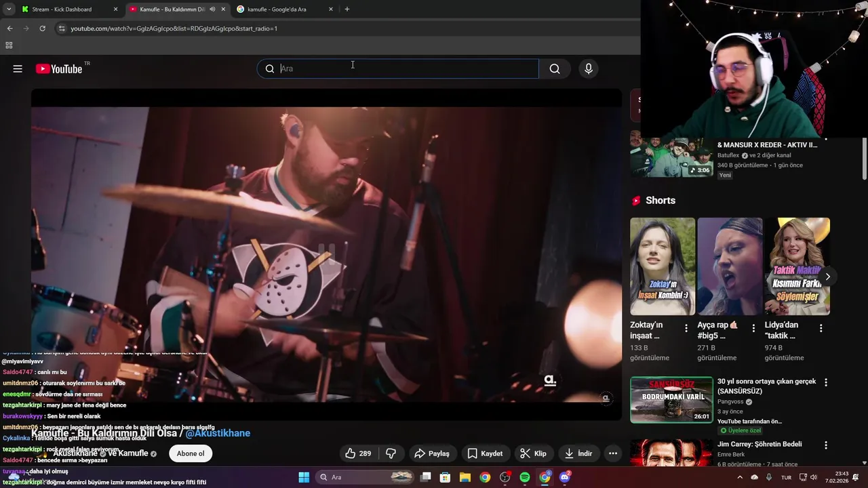This screenshot has width=868, height=488.
Task: Mute the YouTube tab audio speaker icon
Action: pyautogui.click(x=212, y=9)
